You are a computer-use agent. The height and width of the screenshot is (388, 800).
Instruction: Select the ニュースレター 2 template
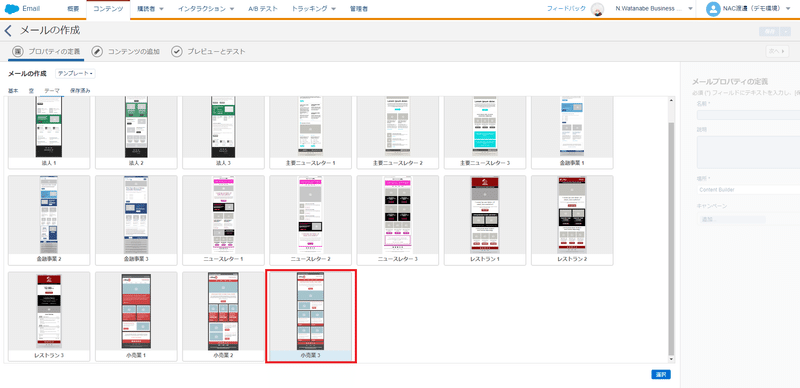pos(311,221)
